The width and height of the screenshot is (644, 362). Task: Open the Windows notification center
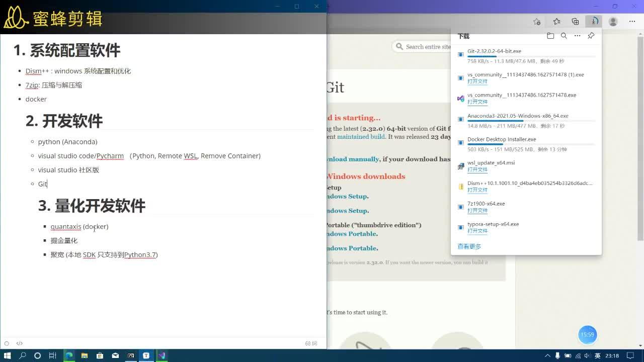(x=630, y=356)
